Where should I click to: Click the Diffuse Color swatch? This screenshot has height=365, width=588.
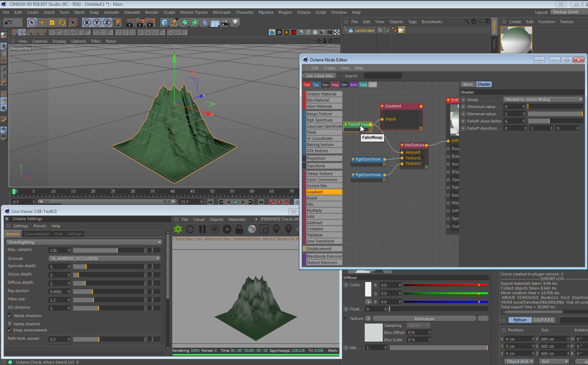[368, 289]
